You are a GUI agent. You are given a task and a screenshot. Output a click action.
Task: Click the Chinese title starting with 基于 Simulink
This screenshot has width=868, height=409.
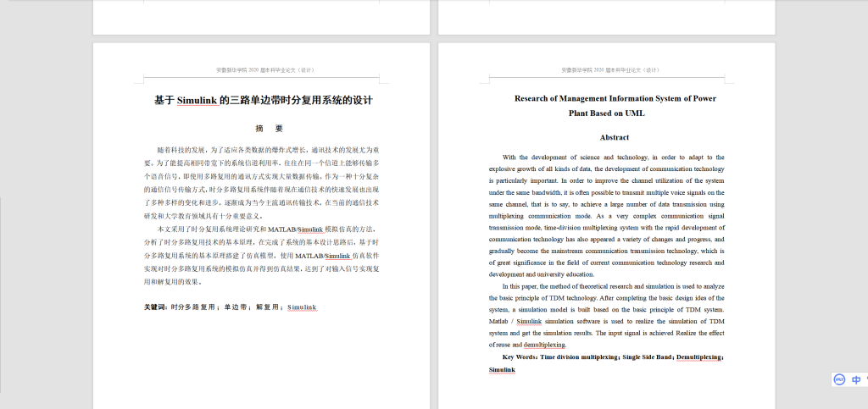(x=264, y=101)
